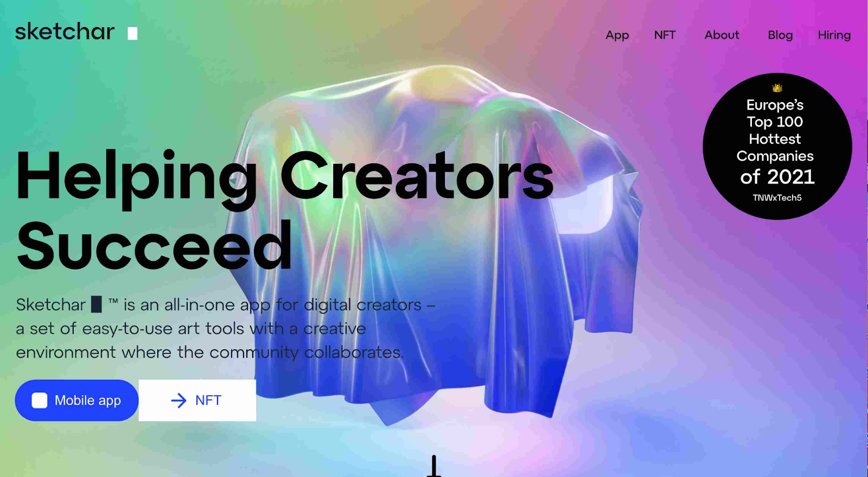Click the white NFT button

click(x=197, y=400)
